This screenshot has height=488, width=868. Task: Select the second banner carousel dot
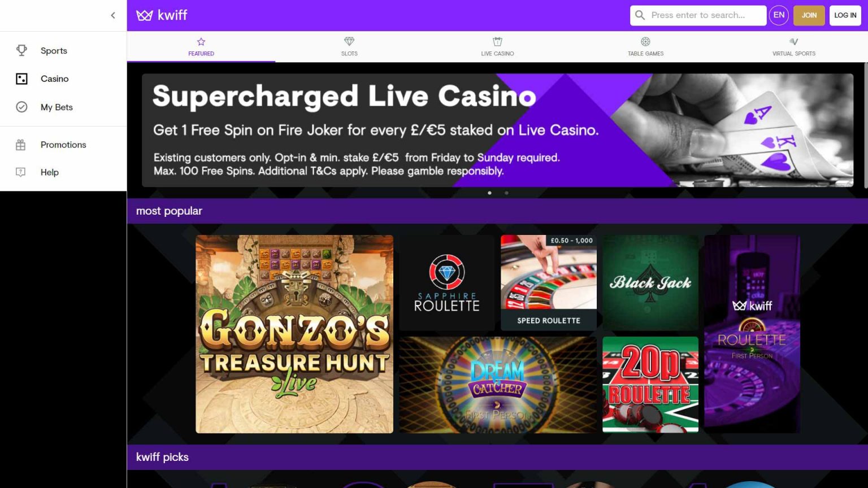[506, 193]
